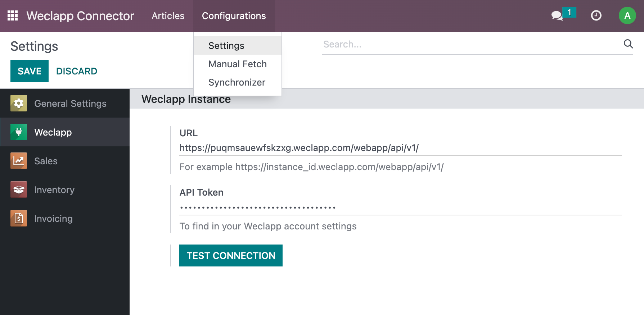Collapse the Configurations menu
The width and height of the screenshot is (644, 315).
coord(234,16)
